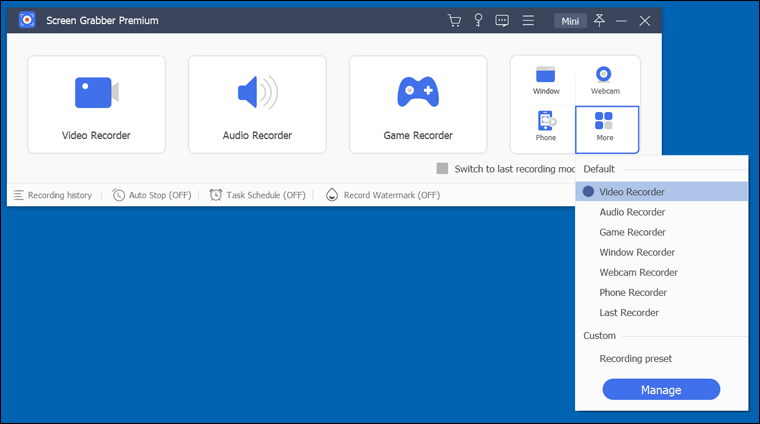Open Recording history
The height and width of the screenshot is (424, 760).
(x=52, y=195)
